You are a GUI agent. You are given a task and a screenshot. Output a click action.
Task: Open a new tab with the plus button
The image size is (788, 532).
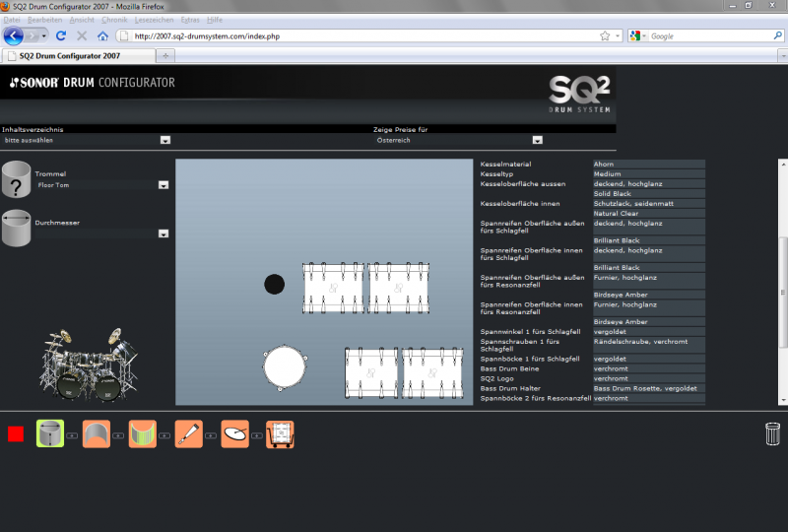165,56
